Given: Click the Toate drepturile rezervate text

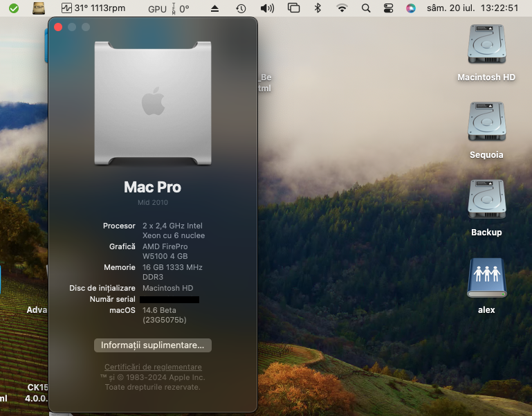Looking at the screenshot, I should pos(153,387).
